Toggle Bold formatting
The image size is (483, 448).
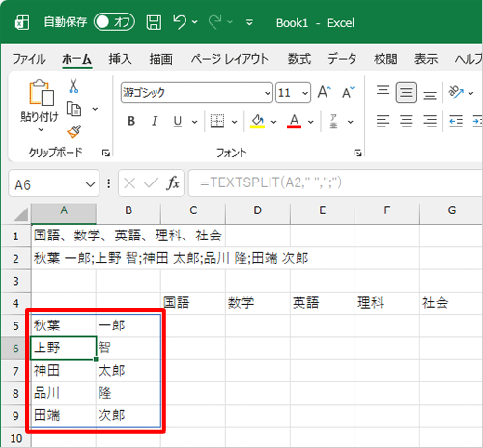coord(131,122)
